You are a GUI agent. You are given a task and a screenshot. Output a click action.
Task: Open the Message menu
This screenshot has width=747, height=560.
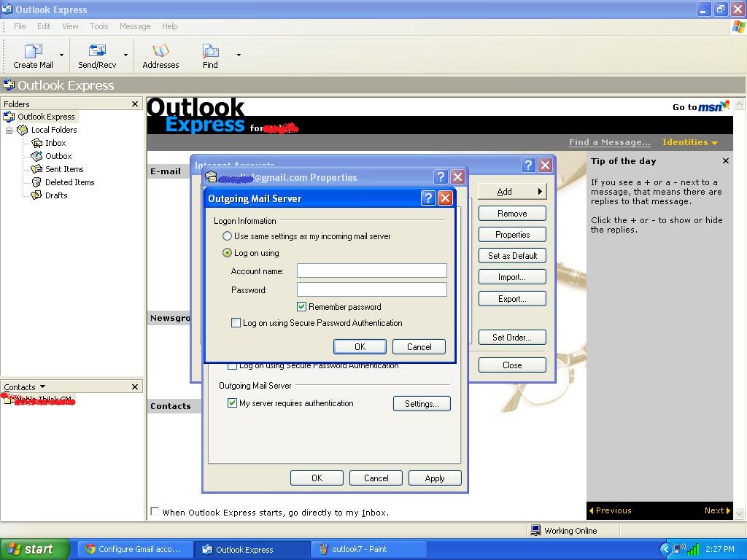click(135, 26)
